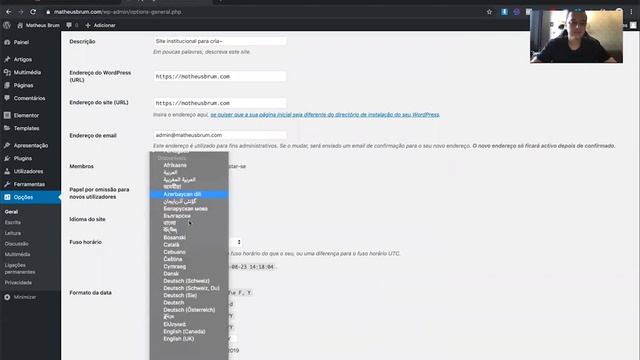This screenshot has height=360, width=640.
Task: Select the Leitura submenu item
Action: (x=13, y=233)
